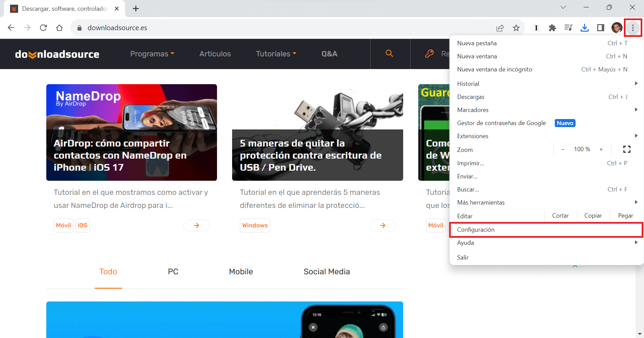Switch to PC tab

pos(173,272)
